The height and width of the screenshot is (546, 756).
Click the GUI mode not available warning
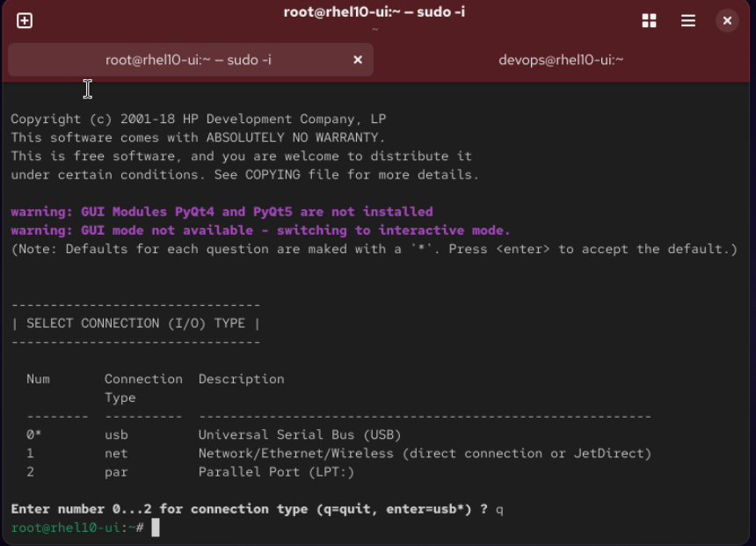[260, 230]
